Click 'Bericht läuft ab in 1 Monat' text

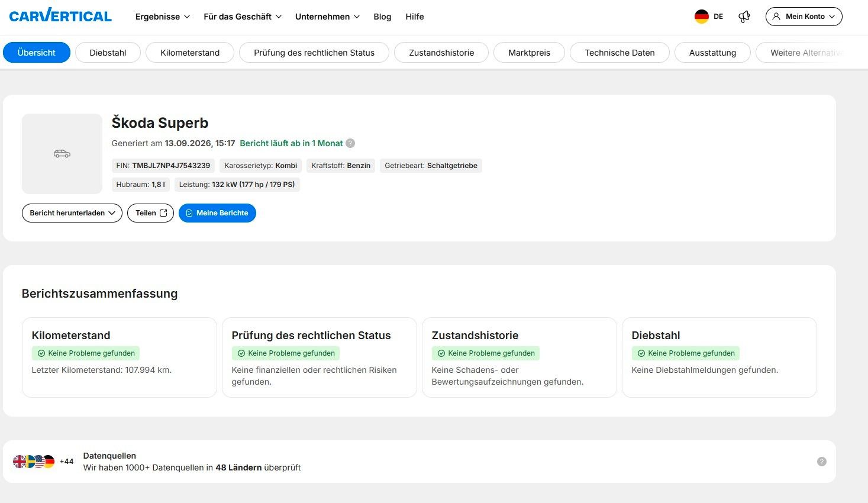coord(291,143)
